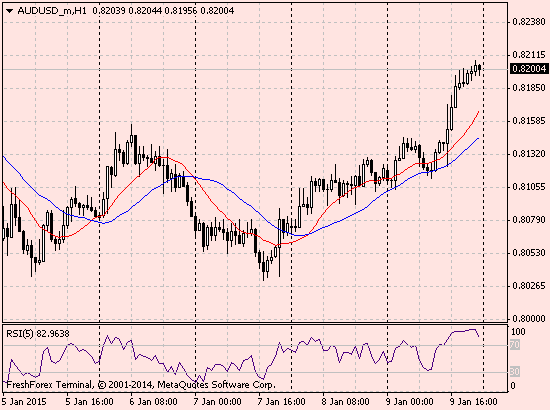Click the blue moving average line end
Image resolution: width=550 pixels, height=410 pixels.
(x=478, y=139)
